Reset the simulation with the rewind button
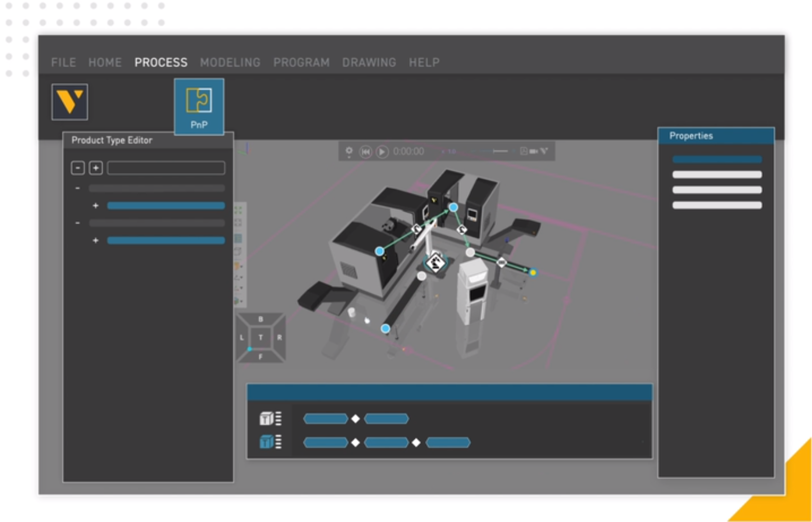The width and height of the screenshot is (812, 522). tap(366, 151)
